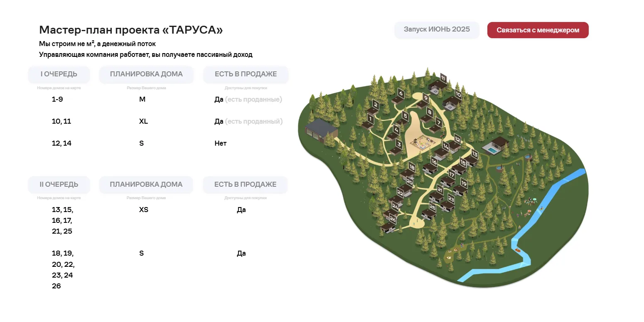Click the first ЕСТЬ В ПРОДАЖЕ header
The image size is (644, 322).
246,74
